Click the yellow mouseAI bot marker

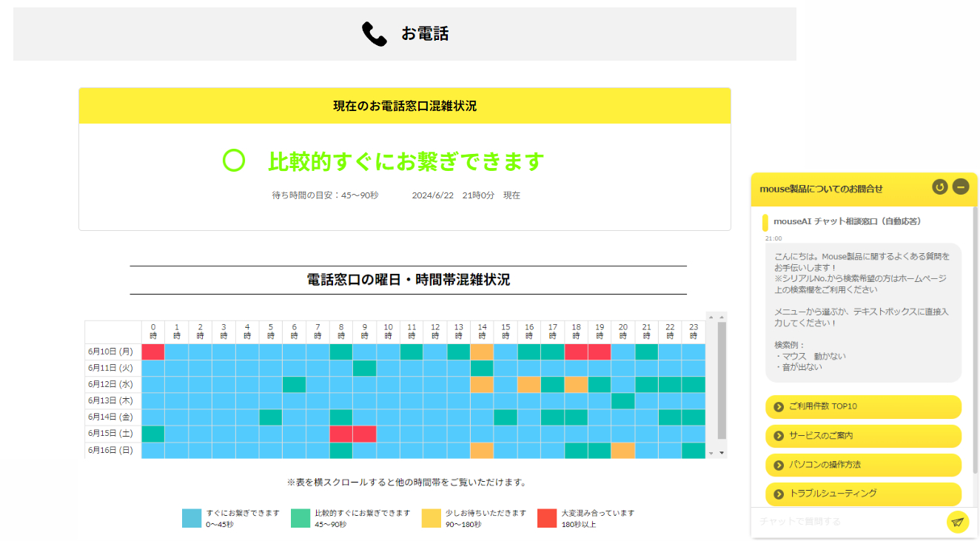pos(765,222)
